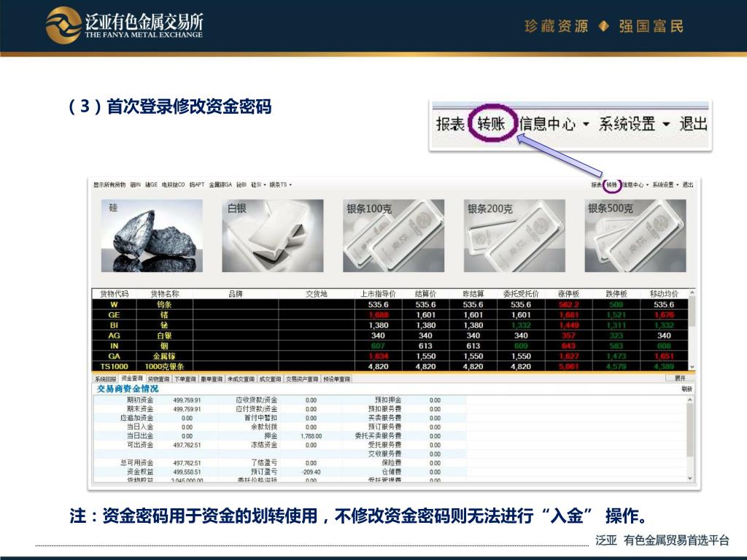Switch to the 预设单查询 tab

point(337,379)
